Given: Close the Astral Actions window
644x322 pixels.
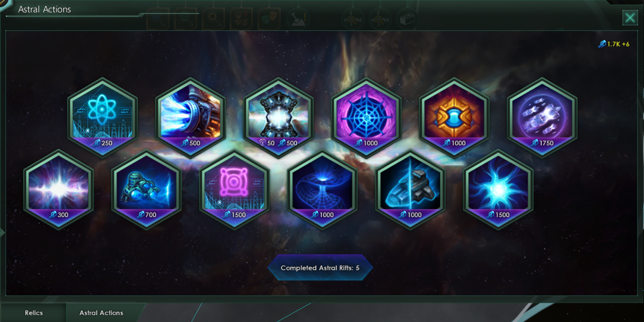Looking at the screenshot, I should (x=630, y=18).
